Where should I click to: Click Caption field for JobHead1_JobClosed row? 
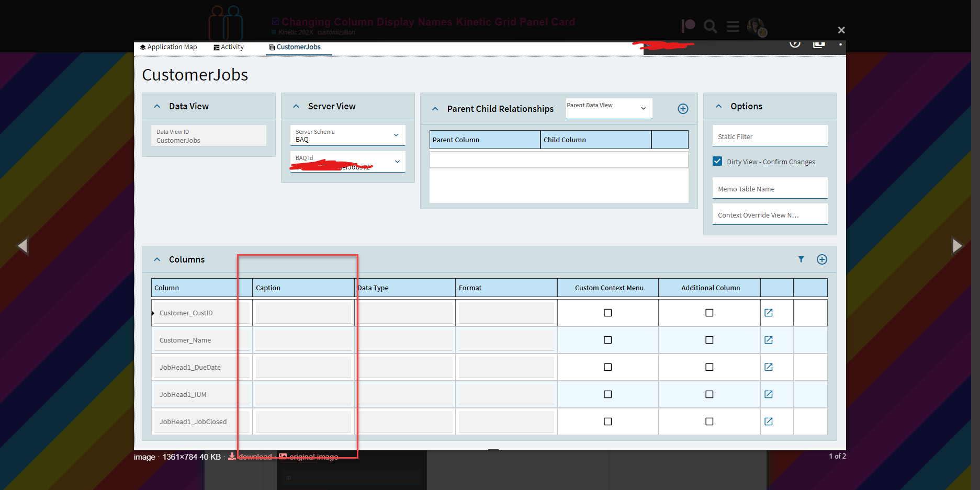coord(303,421)
